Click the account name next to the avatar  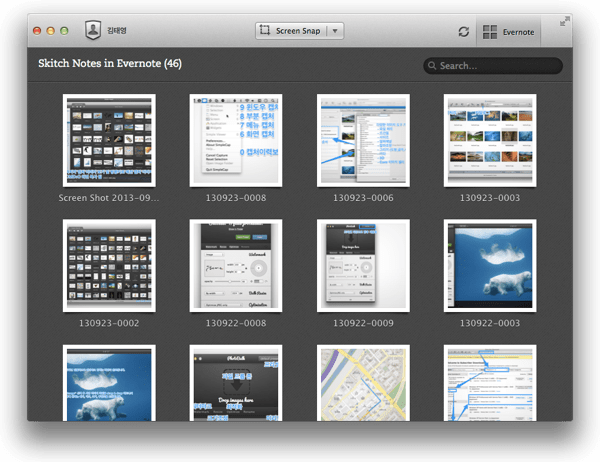point(117,31)
